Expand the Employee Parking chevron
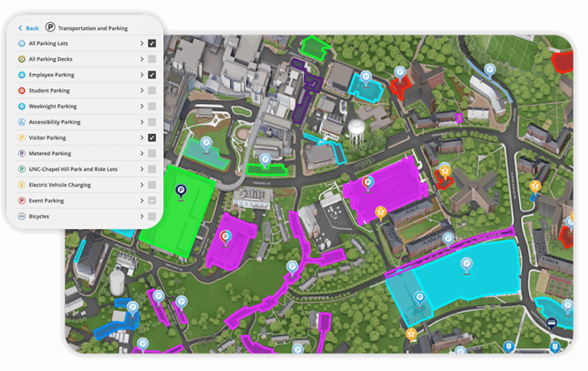The width and height of the screenshot is (588, 371). click(x=142, y=74)
